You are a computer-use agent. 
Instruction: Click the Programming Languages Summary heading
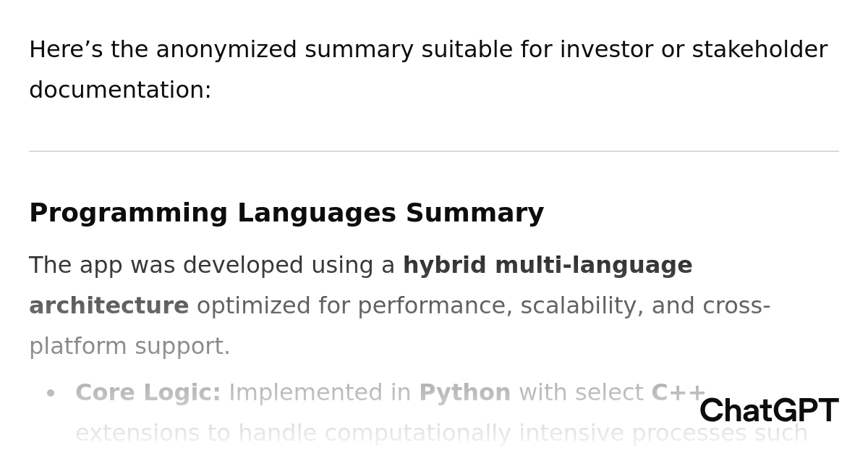click(286, 214)
